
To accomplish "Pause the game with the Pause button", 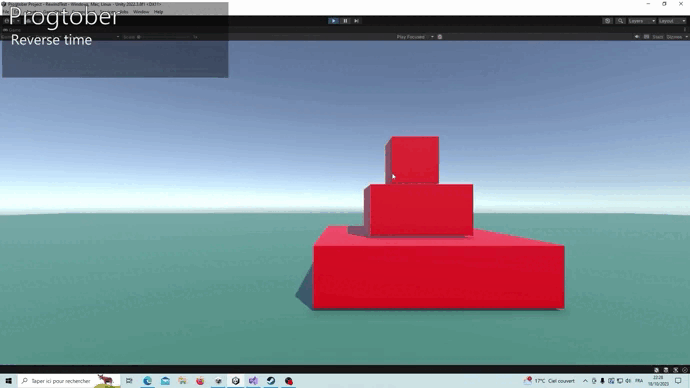I will [345, 21].
